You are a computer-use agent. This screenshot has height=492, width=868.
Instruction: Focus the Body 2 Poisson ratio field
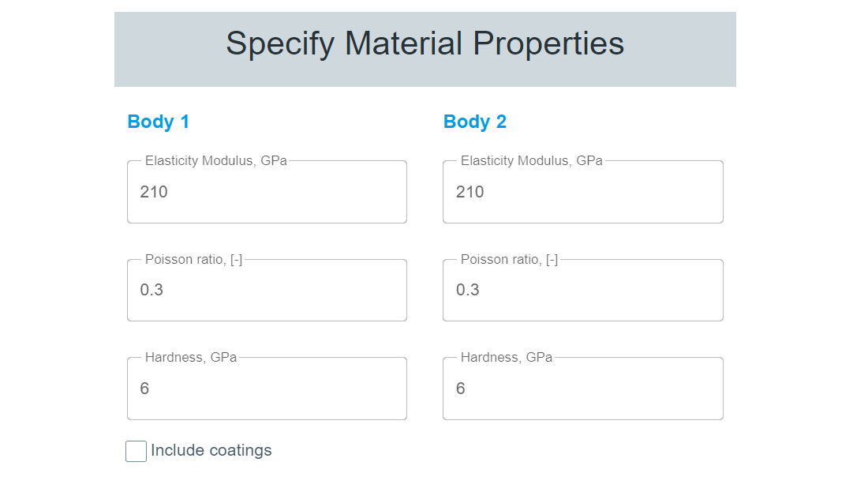[x=582, y=290]
